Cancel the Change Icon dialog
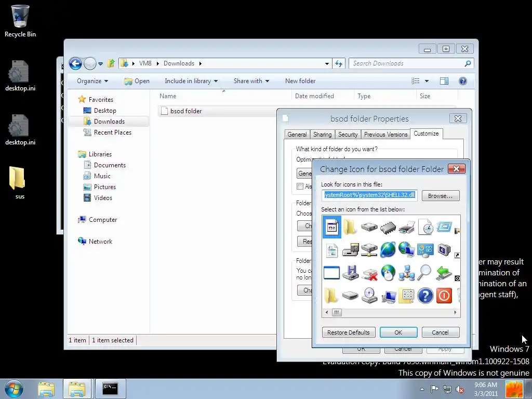This screenshot has height=399, width=532. (441, 332)
